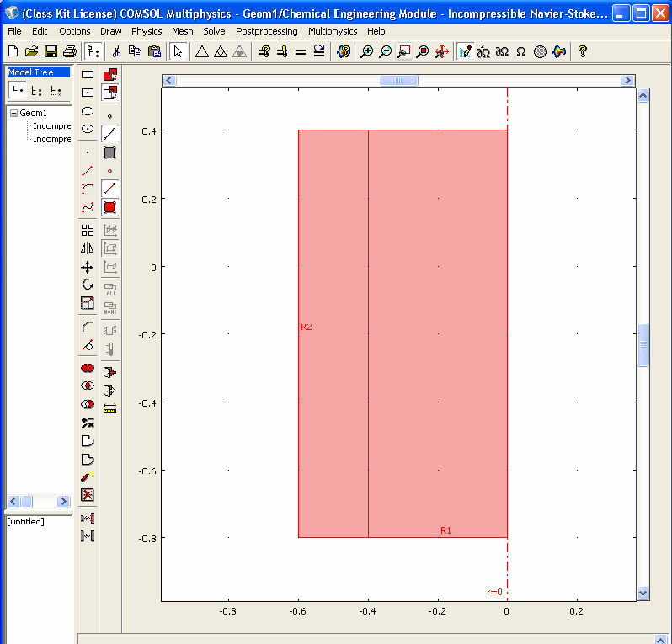The image size is (672, 644).
Task: Click the Zoom Out magnifier icon
Action: pos(386,51)
